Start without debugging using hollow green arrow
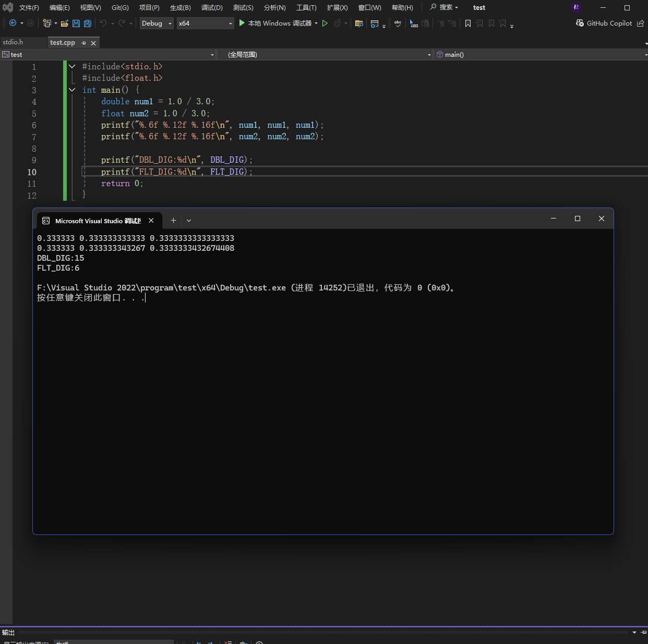This screenshot has height=644, width=648. [x=325, y=23]
